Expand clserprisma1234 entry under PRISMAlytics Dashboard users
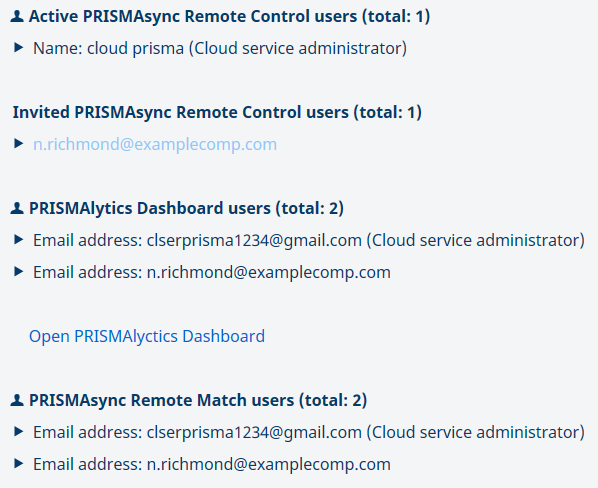This screenshot has width=598, height=488. point(18,240)
